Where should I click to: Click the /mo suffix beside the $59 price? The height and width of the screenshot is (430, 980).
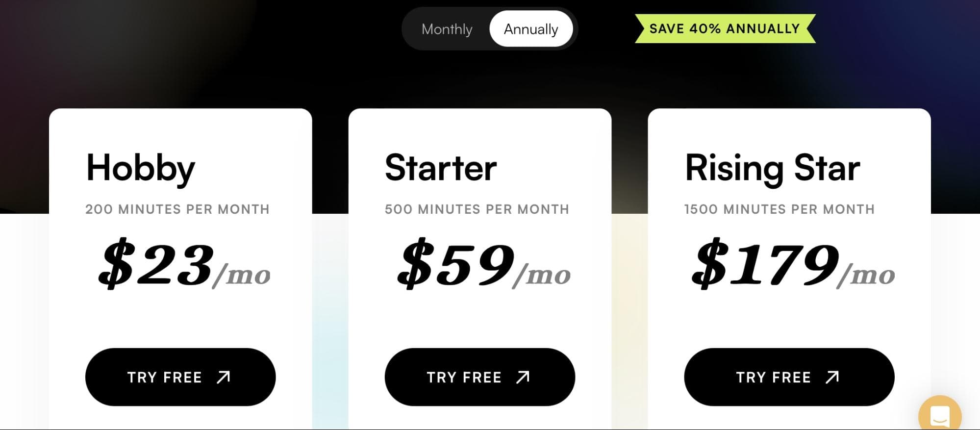click(x=542, y=275)
